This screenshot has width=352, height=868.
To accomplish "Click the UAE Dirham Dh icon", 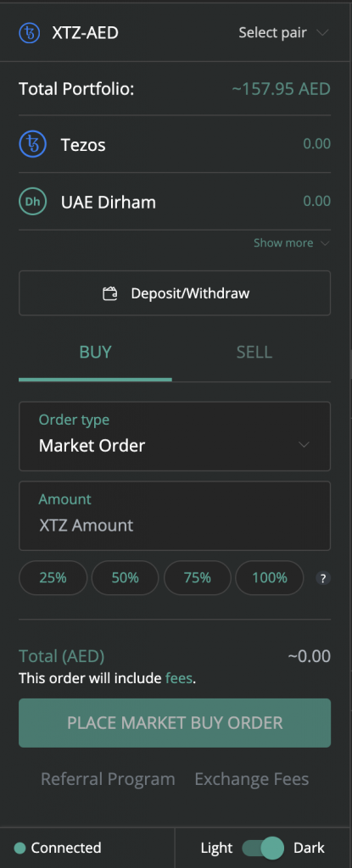I will [x=33, y=202].
